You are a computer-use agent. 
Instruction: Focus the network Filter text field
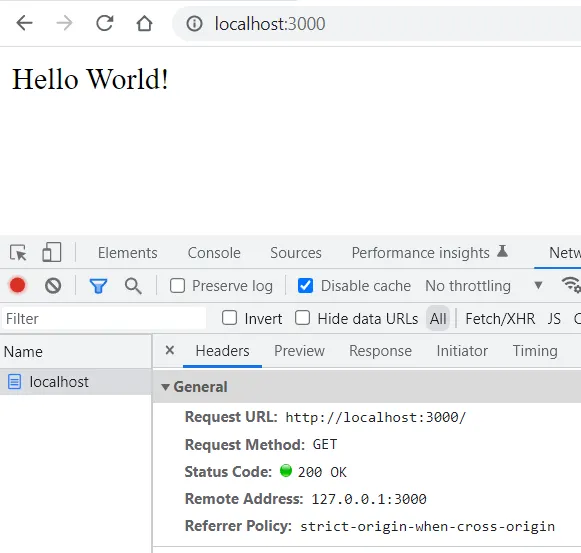click(104, 318)
